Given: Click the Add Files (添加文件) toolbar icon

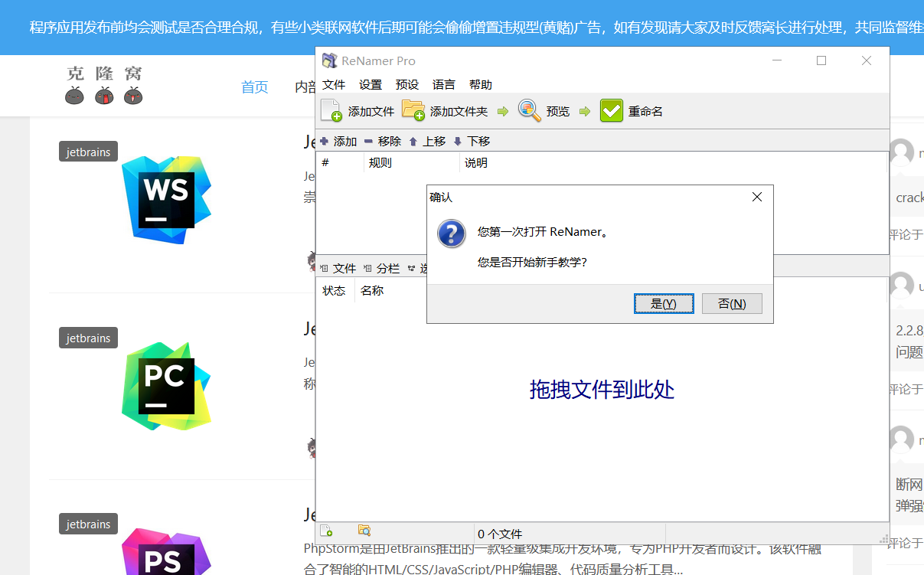Looking at the screenshot, I should [x=331, y=111].
